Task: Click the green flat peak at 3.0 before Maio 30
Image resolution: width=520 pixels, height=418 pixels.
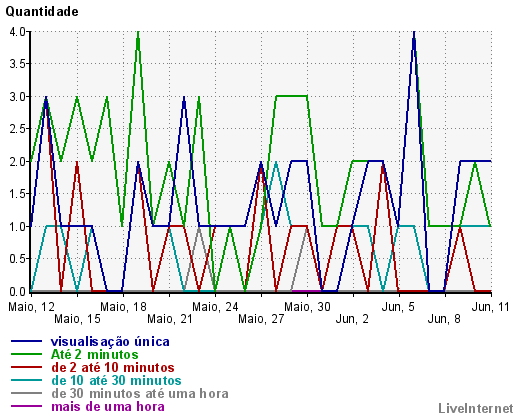Action: pyautogui.click(x=292, y=96)
